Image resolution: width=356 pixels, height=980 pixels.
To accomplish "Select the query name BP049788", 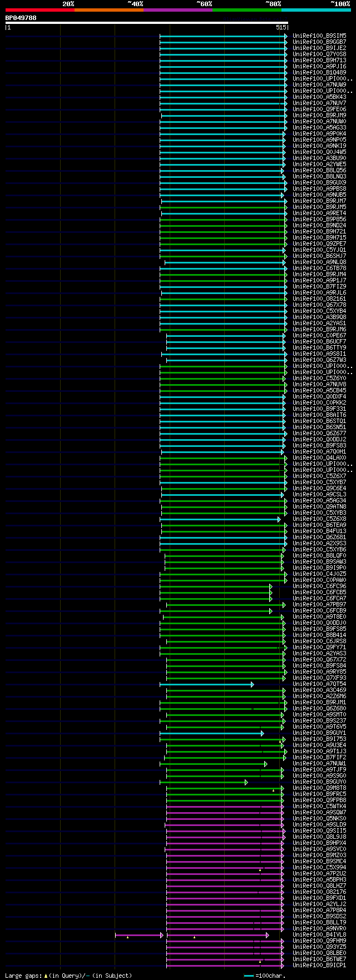I will point(21,18).
